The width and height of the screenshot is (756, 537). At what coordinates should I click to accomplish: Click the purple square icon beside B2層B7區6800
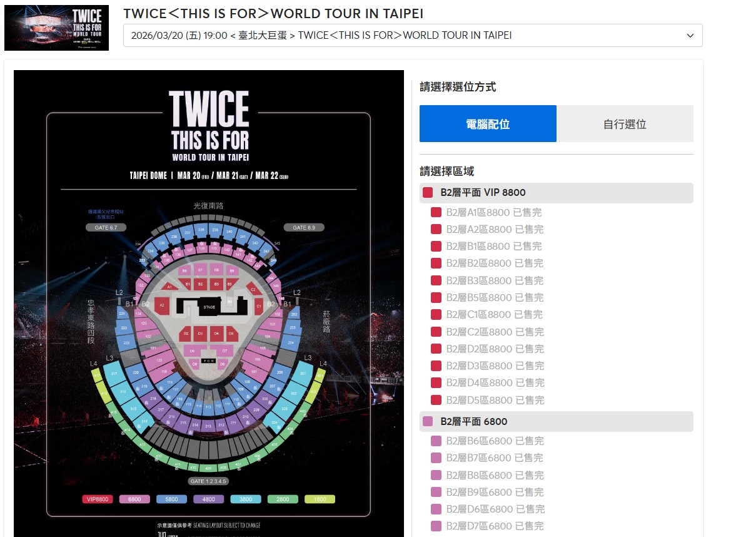point(436,458)
